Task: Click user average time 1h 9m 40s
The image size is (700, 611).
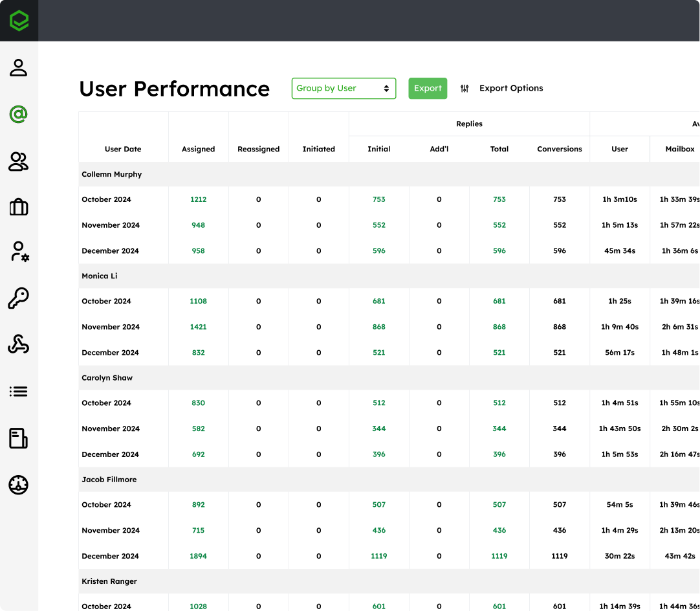Action: point(620,327)
